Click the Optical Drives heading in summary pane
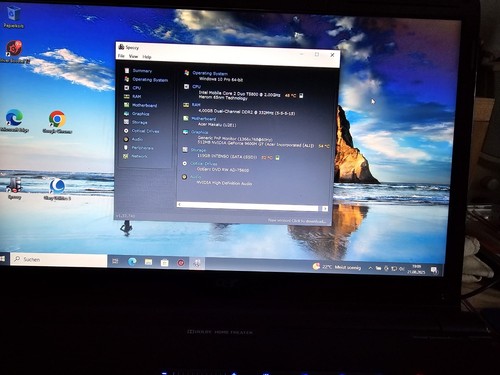 tap(204, 164)
